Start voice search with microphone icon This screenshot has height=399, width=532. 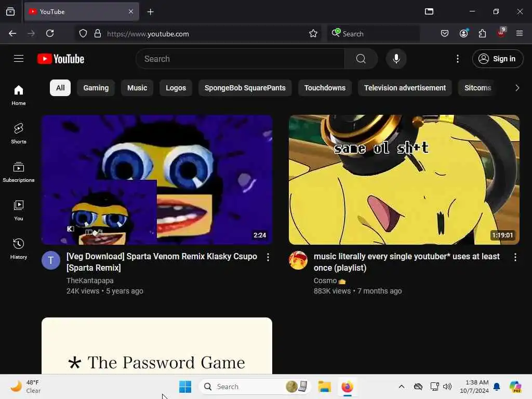point(396,59)
